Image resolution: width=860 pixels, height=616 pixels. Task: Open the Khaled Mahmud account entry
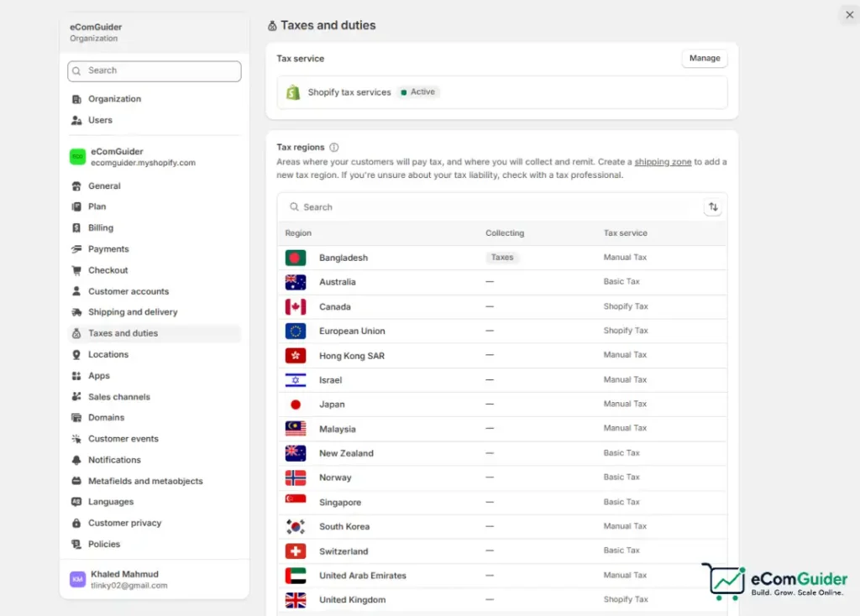click(155, 579)
